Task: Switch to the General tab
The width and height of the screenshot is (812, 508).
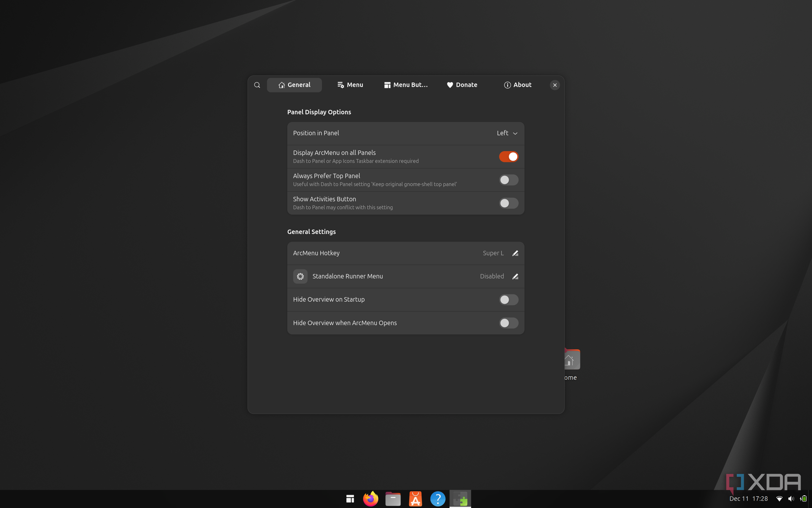Action: (294, 85)
